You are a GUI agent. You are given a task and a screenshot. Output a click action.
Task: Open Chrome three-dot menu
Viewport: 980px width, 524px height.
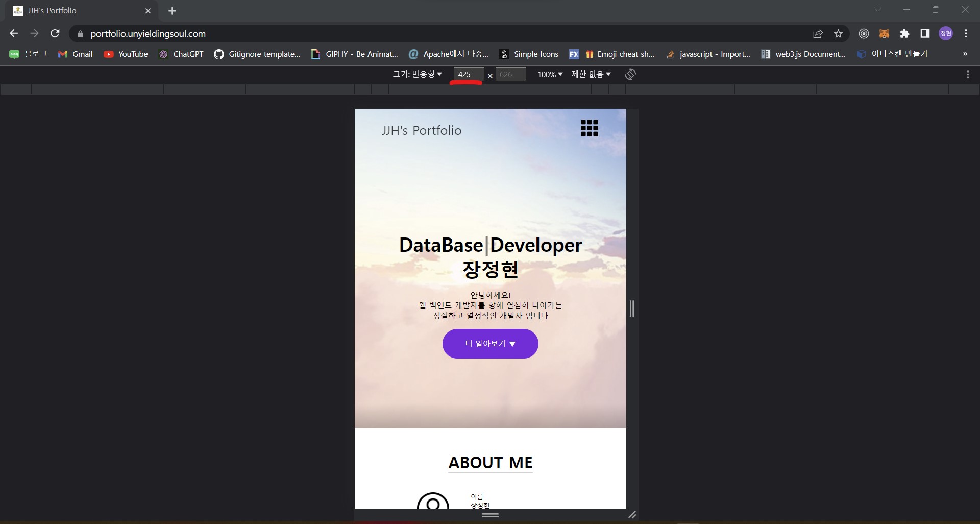pyautogui.click(x=966, y=34)
